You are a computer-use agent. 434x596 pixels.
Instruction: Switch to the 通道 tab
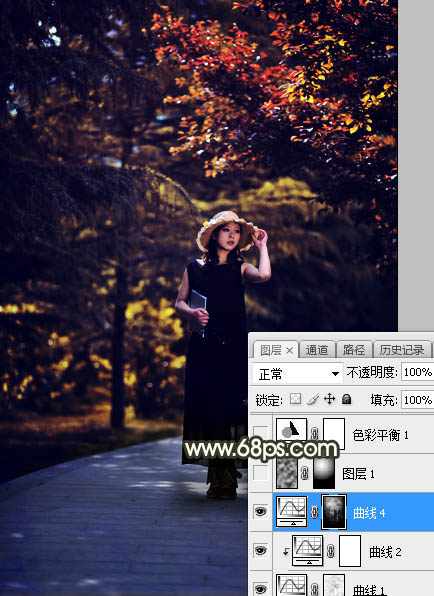(317, 350)
